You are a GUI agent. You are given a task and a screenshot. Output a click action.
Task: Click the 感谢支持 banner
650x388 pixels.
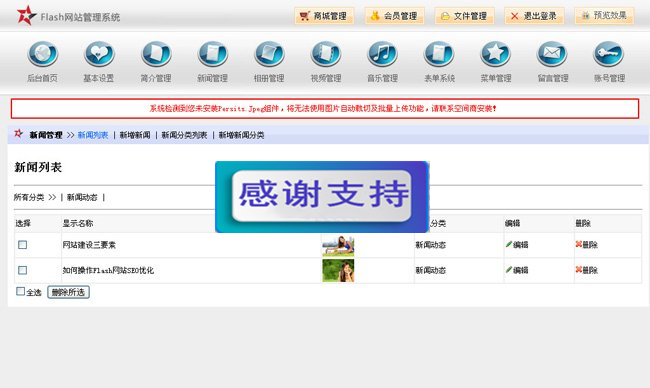click(322, 197)
